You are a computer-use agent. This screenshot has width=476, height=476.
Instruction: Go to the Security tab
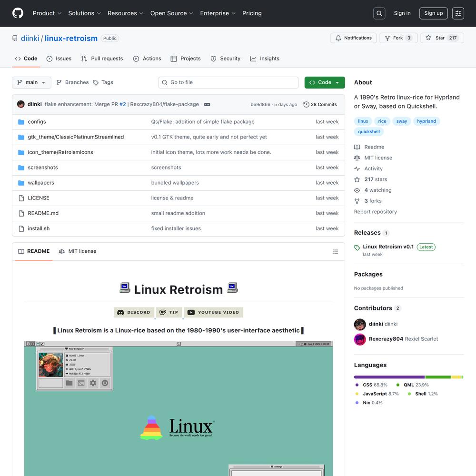226,59
